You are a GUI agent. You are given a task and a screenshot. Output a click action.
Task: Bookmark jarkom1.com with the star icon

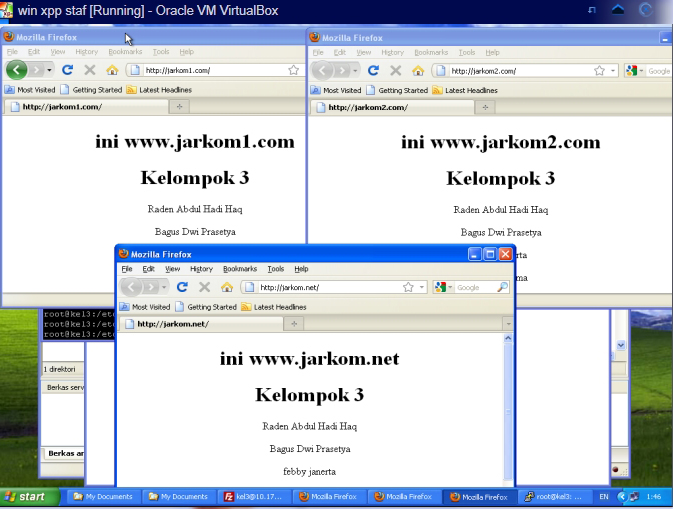[294, 70]
